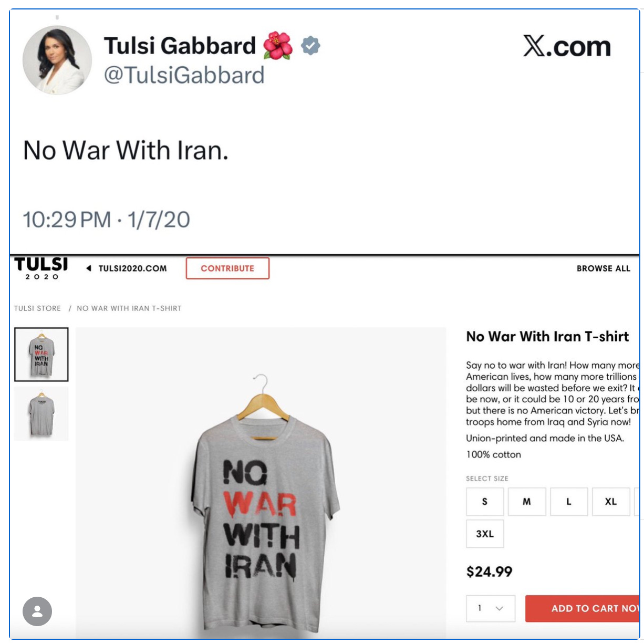The height and width of the screenshot is (644, 644).
Task: Open the quantity dropdown
Action: click(x=491, y=608)
